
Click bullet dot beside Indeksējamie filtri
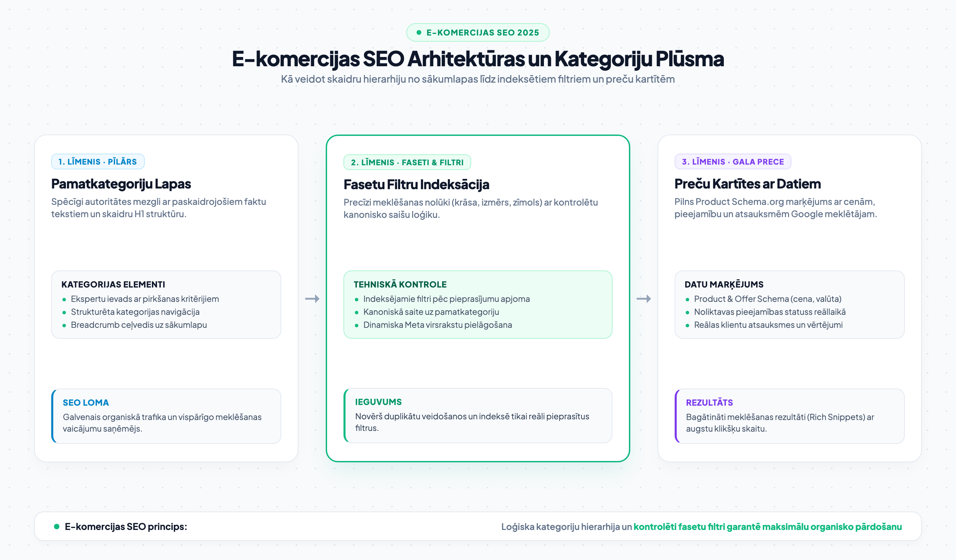(356, 300)
